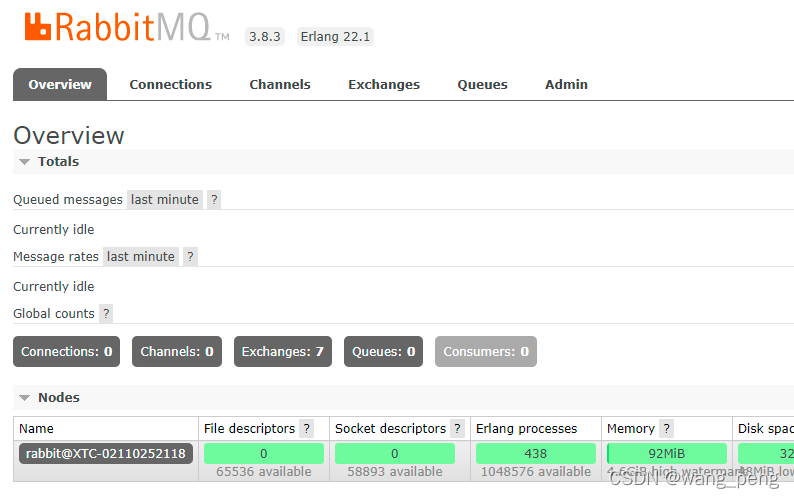Open help for Memory column
Viewport: 794px width, 498px height.
pyautogui.click(x=666, y=429)
